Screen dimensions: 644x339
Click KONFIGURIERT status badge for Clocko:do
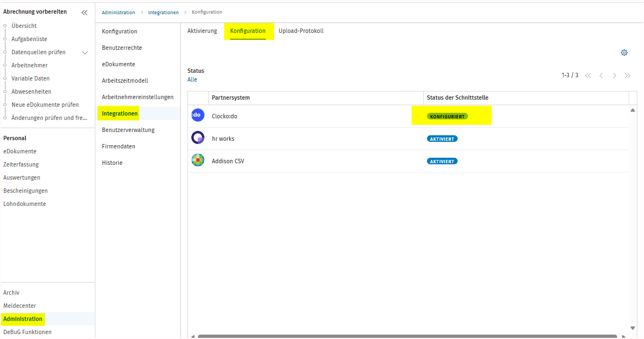pyautogui.click(x=447, y=117)
